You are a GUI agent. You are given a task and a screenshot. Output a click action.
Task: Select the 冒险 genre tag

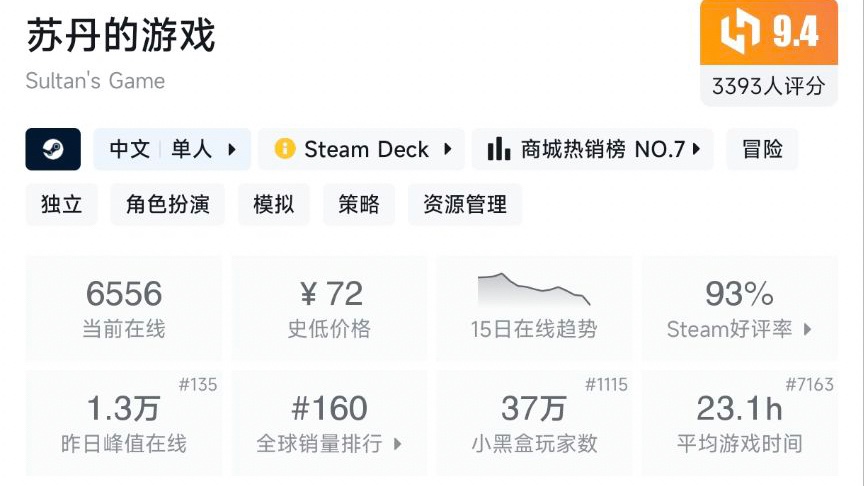click(x=762, y=149)
